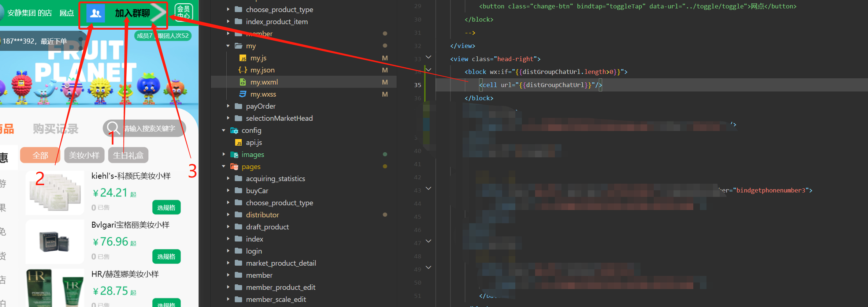Open the Bvlgari product thumbnail
868x307 pixels.
(55, 242)
